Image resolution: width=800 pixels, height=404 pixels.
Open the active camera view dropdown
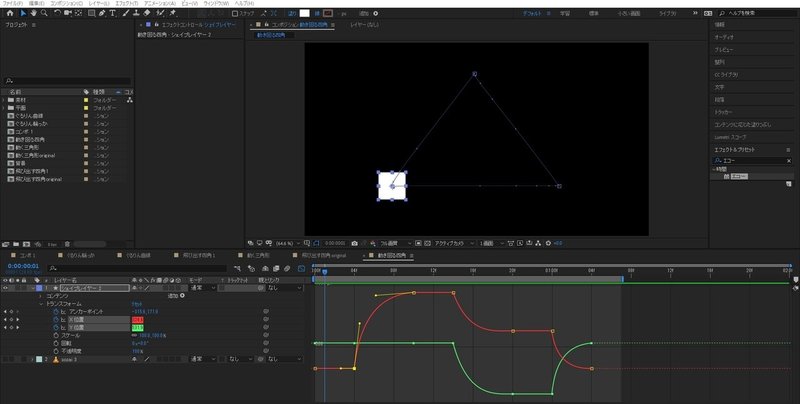pos(454,243)
